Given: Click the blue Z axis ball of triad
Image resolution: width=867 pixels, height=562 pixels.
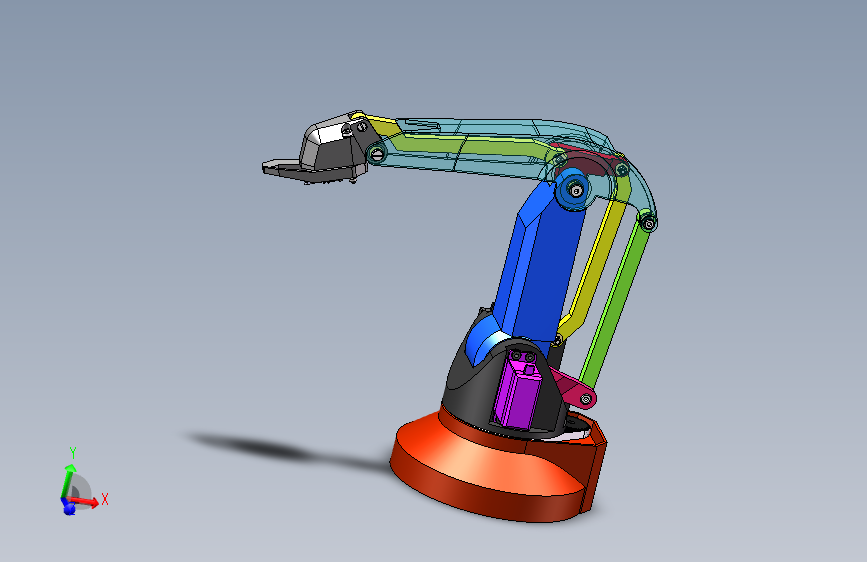Looking at the screenshot, I should click(x=69, y=507).
